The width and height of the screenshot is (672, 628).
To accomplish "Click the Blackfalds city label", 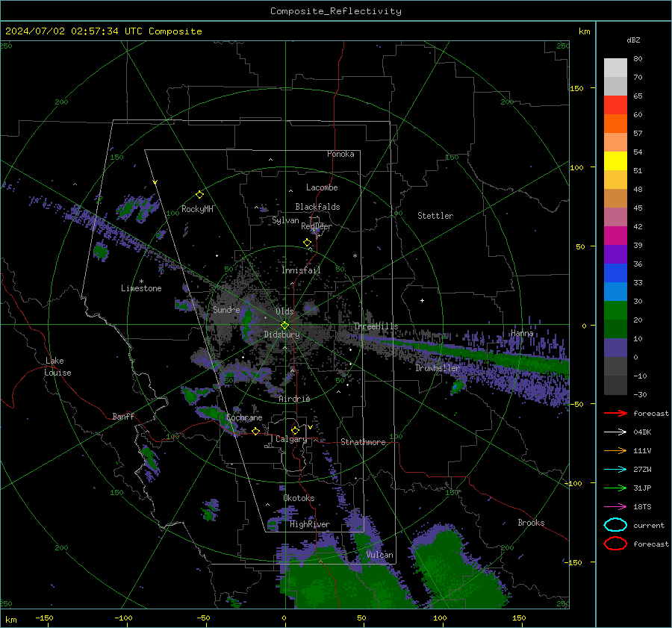I will coord(317,207).
